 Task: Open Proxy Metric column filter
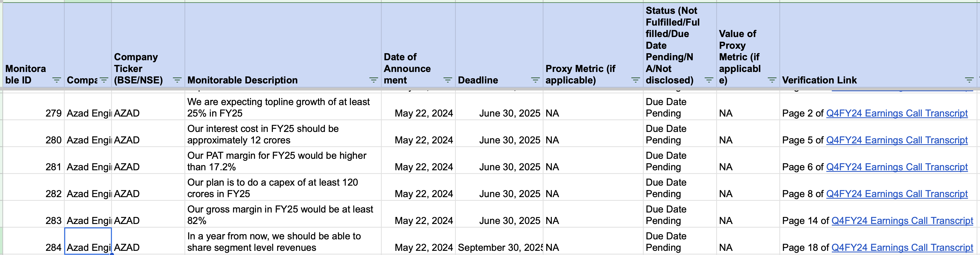pyautogui.click(x=635, y=80)
